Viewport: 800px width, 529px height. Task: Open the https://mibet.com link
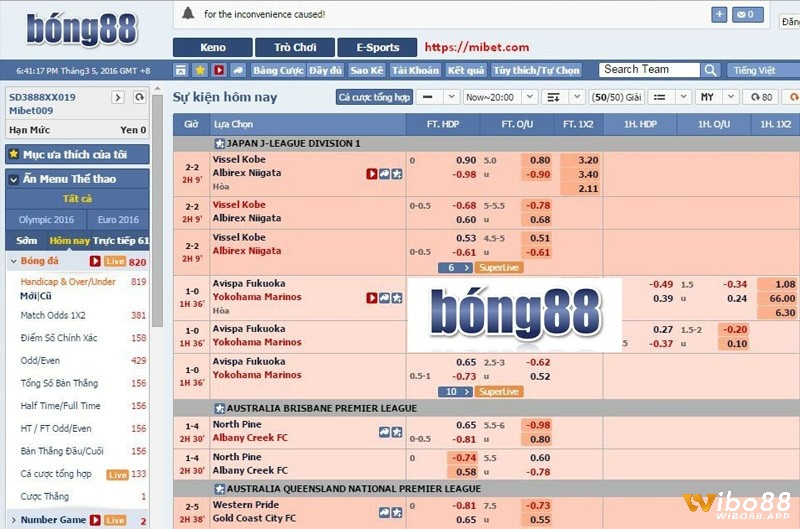point(477,47)
